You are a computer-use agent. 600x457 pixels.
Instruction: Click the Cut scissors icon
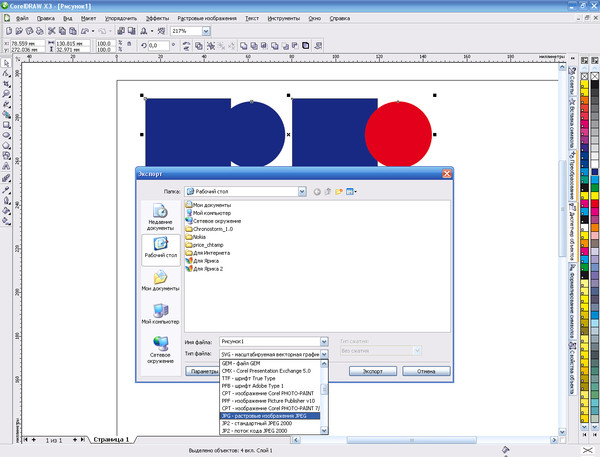coord(52,31)
